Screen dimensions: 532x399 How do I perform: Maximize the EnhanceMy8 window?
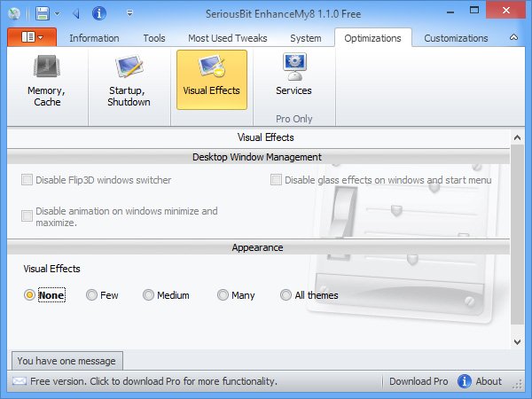[x=474, y=11]
